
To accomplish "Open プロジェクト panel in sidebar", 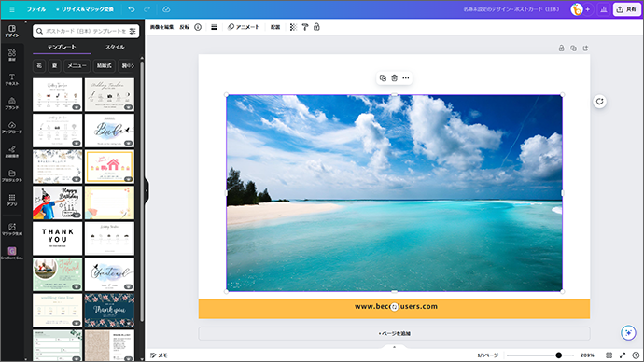I will [x=12, y=175].
